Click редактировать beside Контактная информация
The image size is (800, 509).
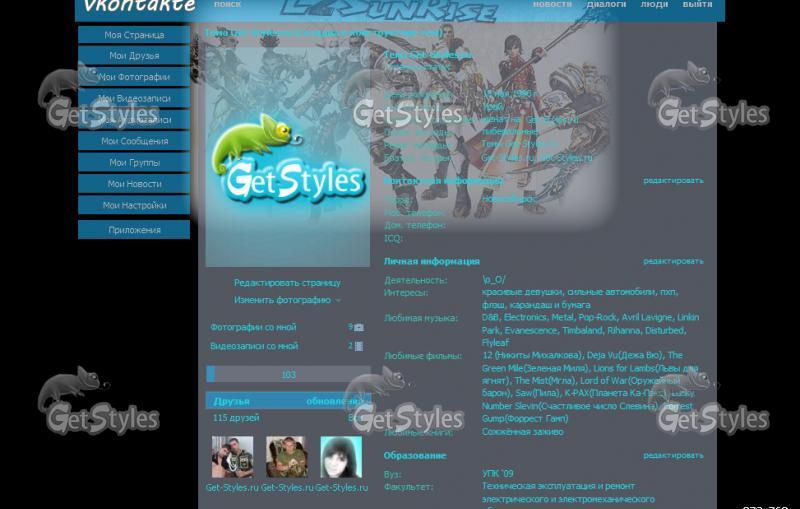click(x=673, y=181)
